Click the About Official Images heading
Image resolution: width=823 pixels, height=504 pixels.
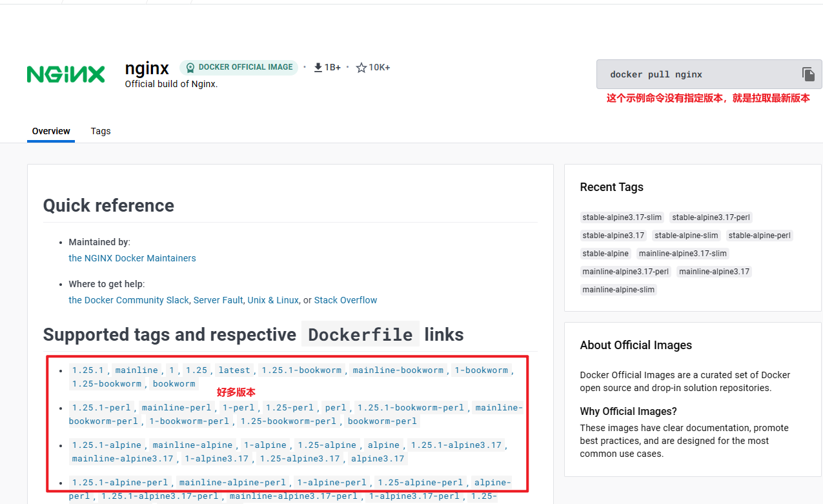tap(636, 345)
